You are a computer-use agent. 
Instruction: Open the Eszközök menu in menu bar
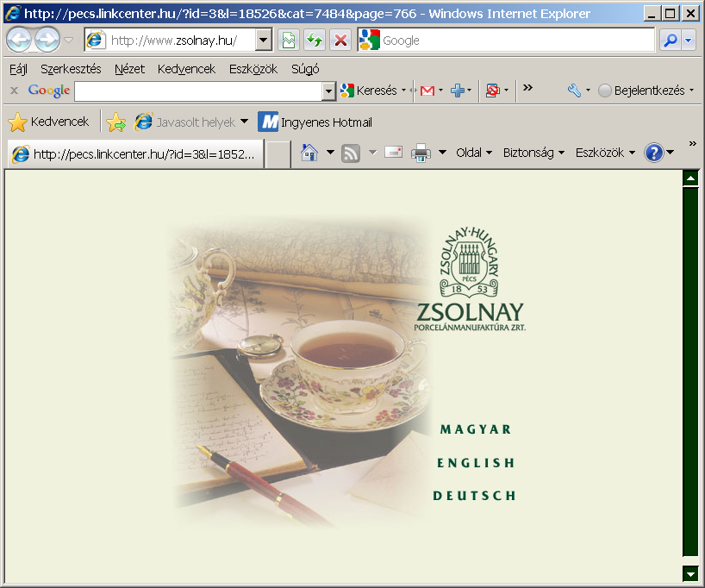click(x=253, y=69)
